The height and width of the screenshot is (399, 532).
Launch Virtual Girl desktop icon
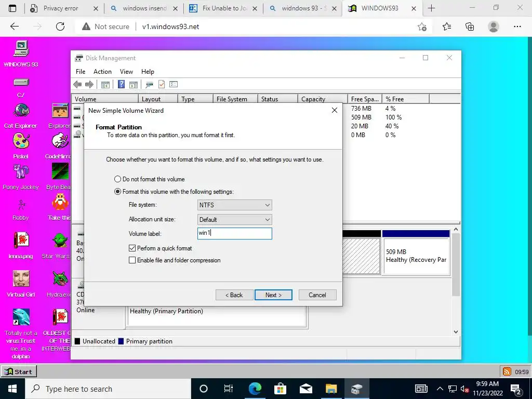coord(21,284)
